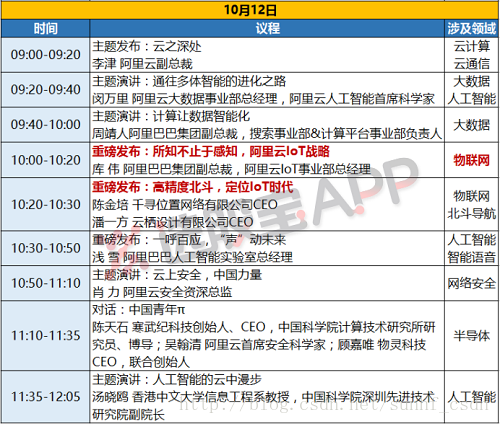Image resolution: width=500 pixels, height=424 pixels.
Task: Click title 对话：中国青年π
Action: click(x=138, y=310)
